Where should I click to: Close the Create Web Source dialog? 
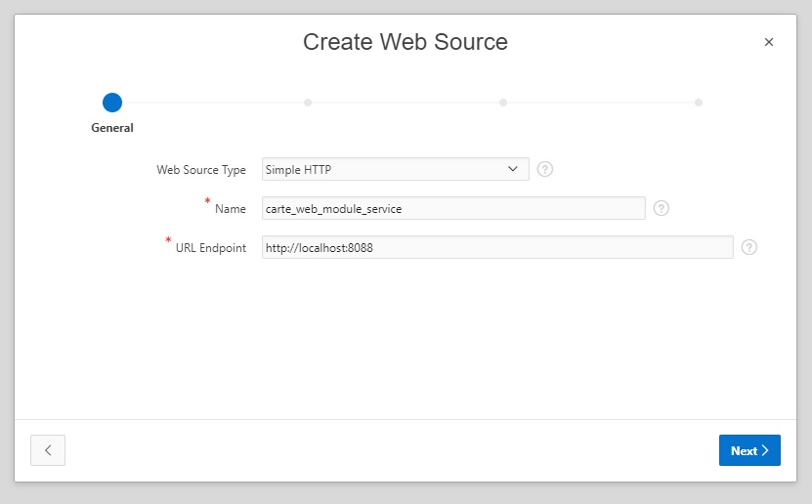click(x=769, y=42)
